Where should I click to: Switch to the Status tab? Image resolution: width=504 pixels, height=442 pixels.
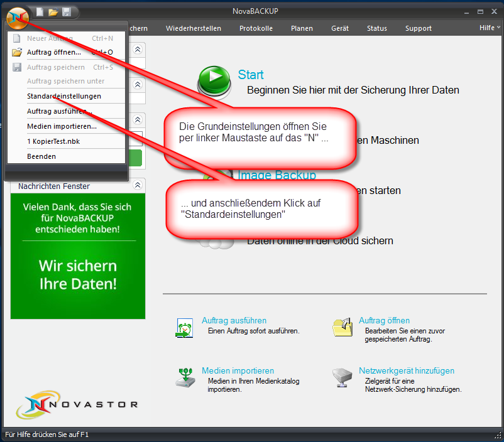(377, 28)
